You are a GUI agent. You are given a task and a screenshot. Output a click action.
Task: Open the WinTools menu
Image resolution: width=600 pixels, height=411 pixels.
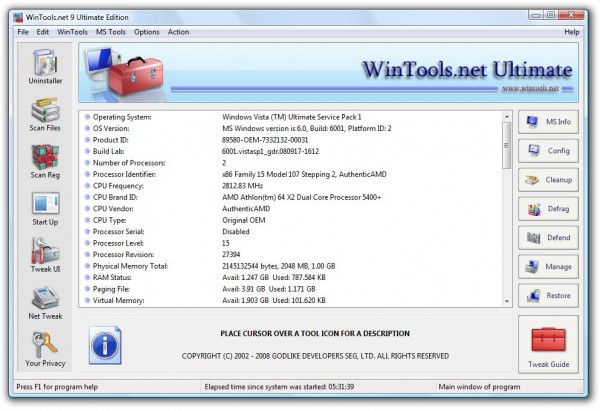click(72, 32)
